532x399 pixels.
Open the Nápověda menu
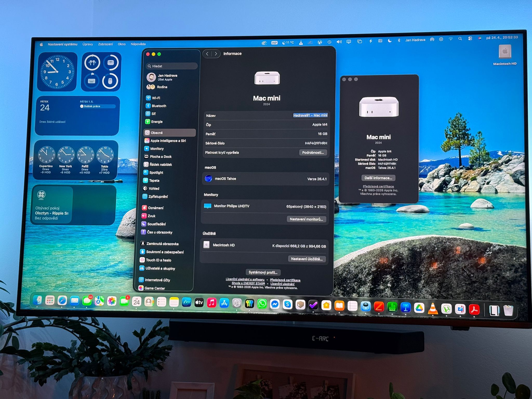138,44
